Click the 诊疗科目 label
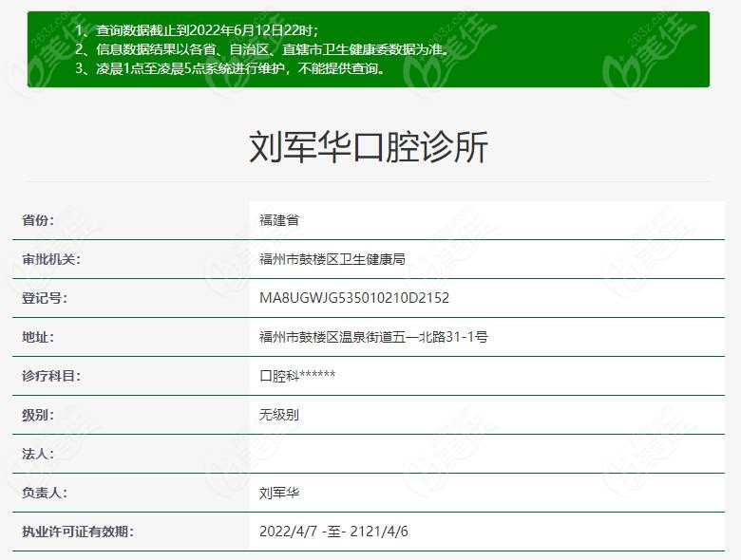Image resolution: width=741 pixels, height=560 pixels. [x=51, y=376]
